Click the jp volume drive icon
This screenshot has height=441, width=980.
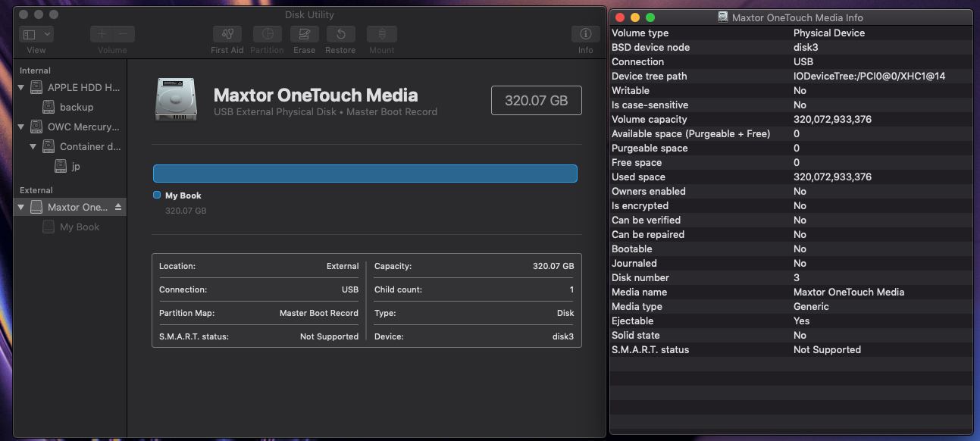(x=61, y=166)
